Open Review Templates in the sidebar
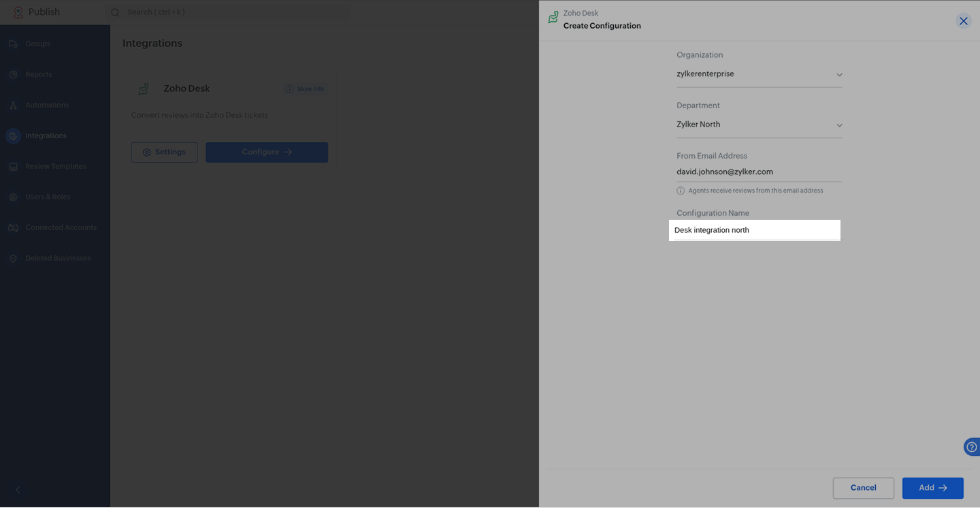980x509 pixels. click(56, 166)
